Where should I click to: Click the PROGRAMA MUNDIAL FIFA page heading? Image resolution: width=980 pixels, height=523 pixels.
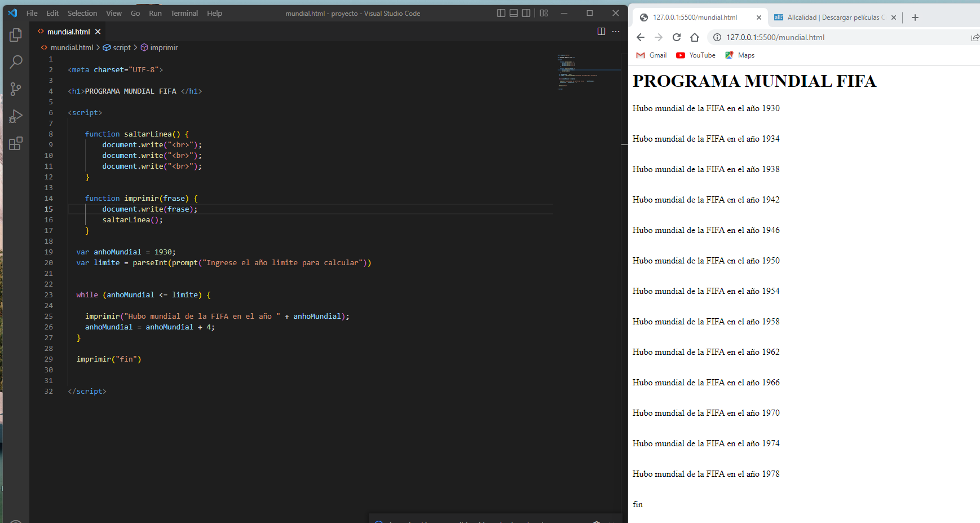click(754, 81)
